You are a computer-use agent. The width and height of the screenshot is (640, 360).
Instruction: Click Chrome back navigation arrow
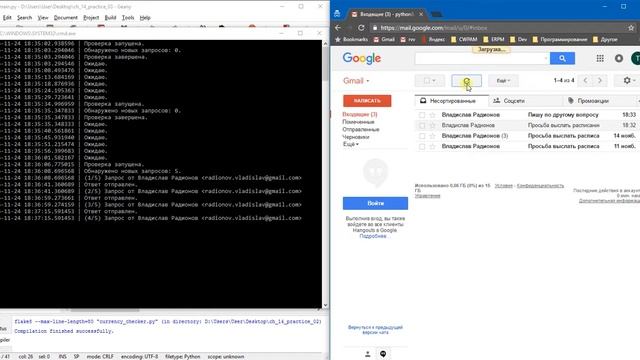[338, 28]
